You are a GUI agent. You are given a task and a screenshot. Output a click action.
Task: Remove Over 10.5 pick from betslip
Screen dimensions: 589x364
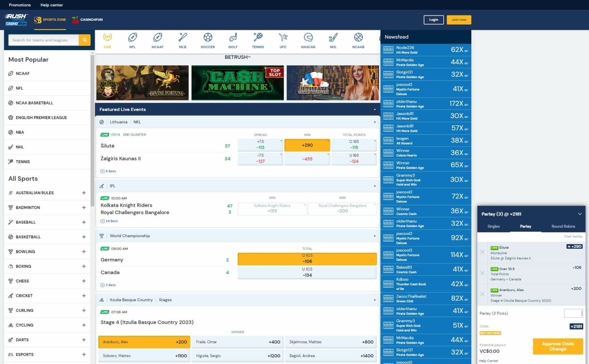pos(482,273)
